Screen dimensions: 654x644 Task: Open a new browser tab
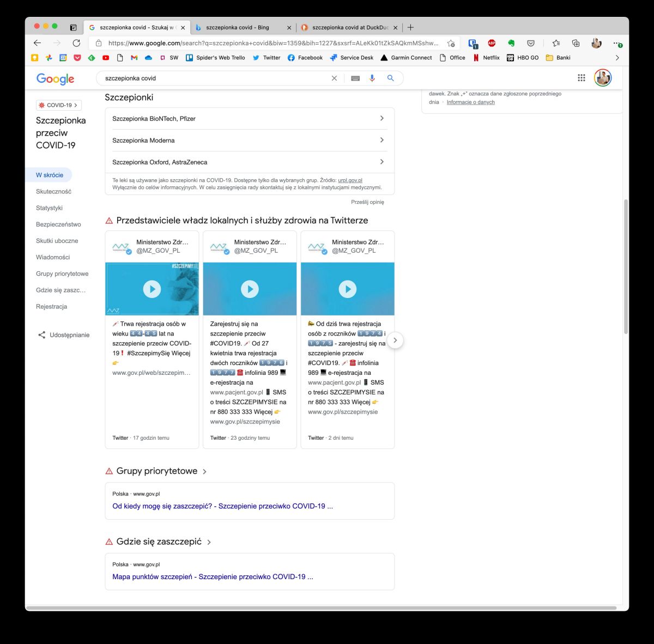tap(410, 27)
